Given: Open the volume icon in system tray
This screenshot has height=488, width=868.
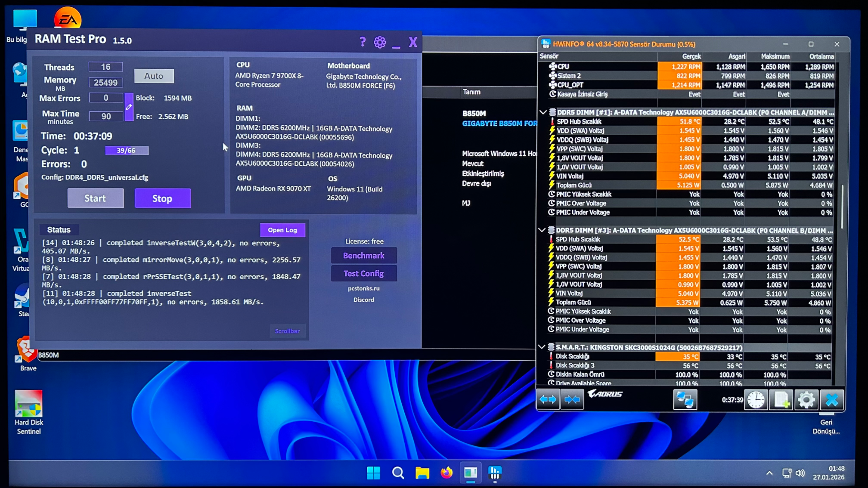Looking at the screenshot, I should click(800, 473).
